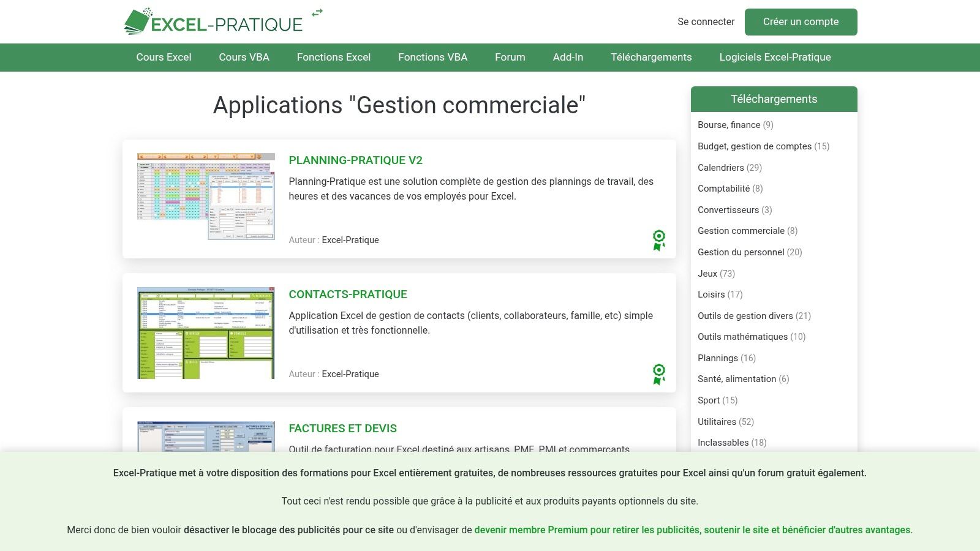Open the Calendriers downloads category
This screenshot has width=980, height=551.
pos(721,168)
